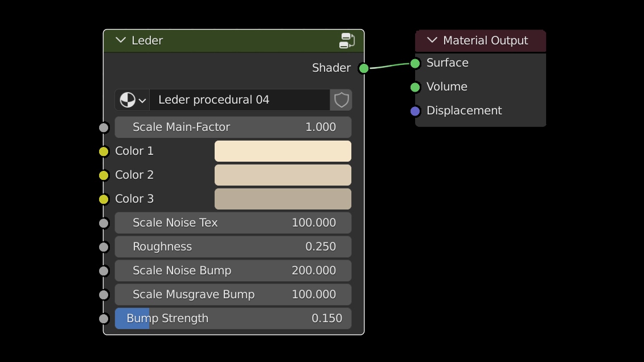Click the node group edit icon on Leder
644x362 pixels.
347,40
